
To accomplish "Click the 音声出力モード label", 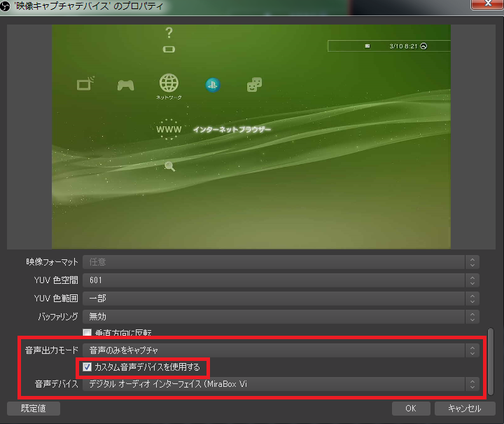I will click(x=52, y=350).
